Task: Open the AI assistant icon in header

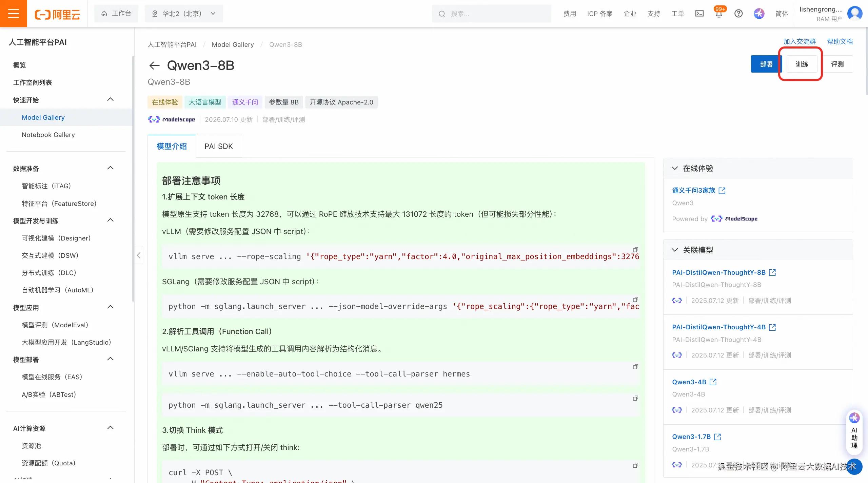Action: pyautogui.click(x=759, y=14)
